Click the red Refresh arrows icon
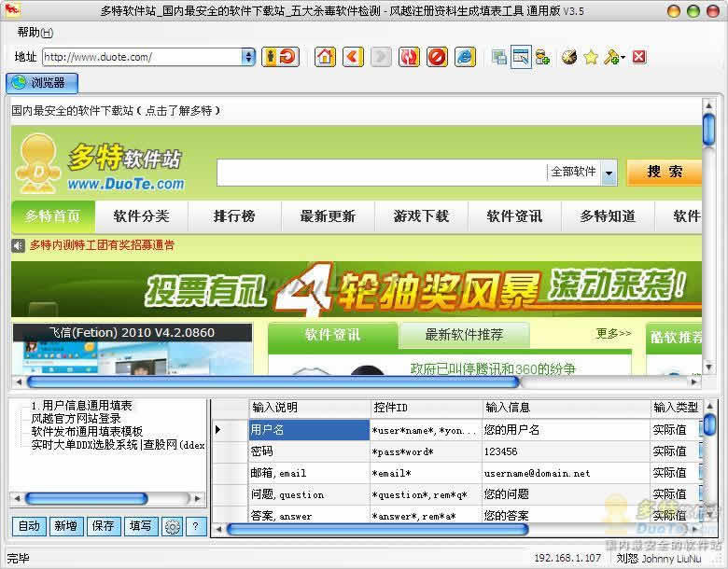Viewport: 728px width, 569px height. tap(409, 57)
